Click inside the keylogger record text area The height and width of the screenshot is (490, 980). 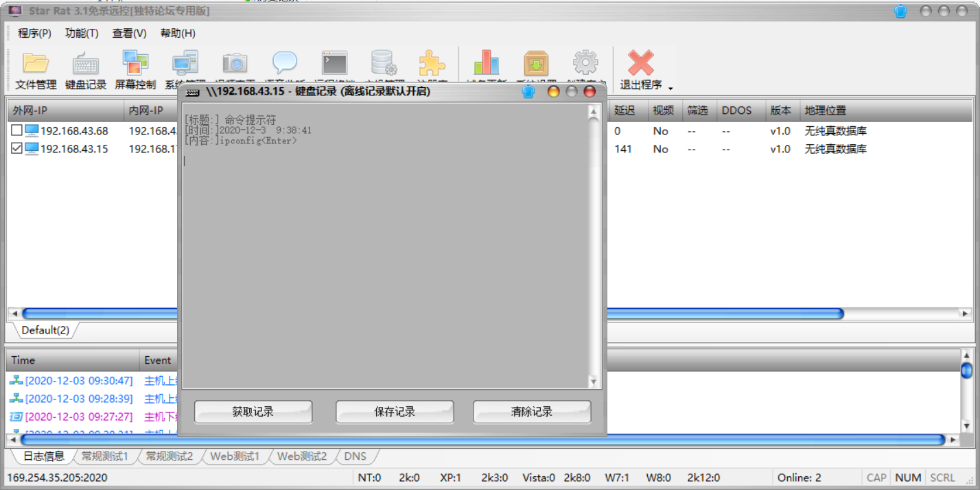[386, 246]
